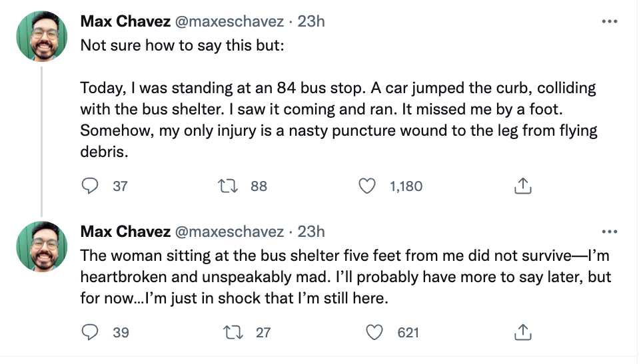The height and width of the screenshot is (364, 643).
Task: Click the @maxeschavez handle on second tweet
Action: (229, 232)
